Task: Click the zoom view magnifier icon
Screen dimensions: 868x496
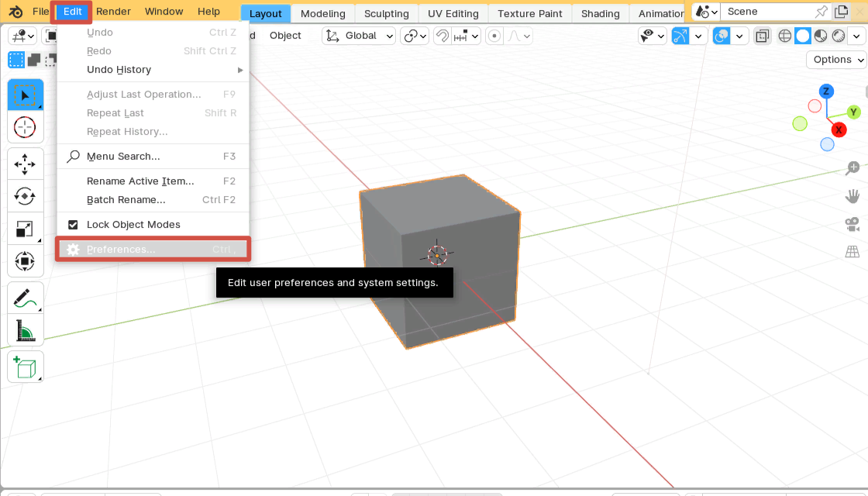Action: [852, 167]
